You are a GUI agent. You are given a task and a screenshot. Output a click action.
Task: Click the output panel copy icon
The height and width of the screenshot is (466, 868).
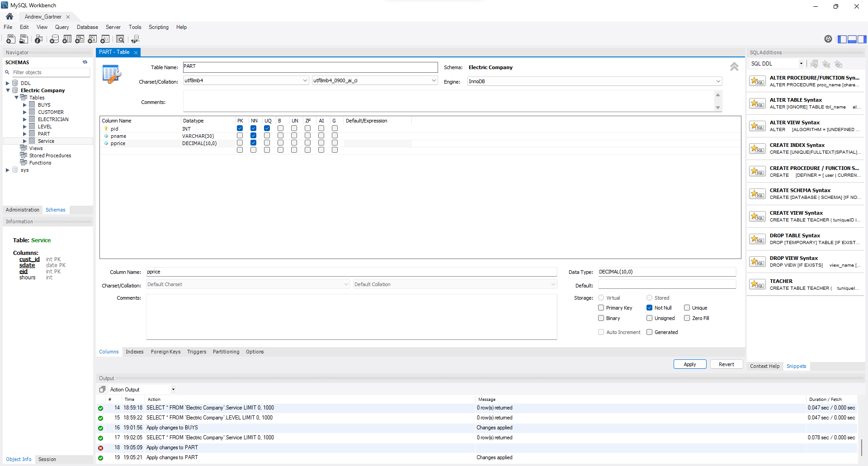pos(102,389)
